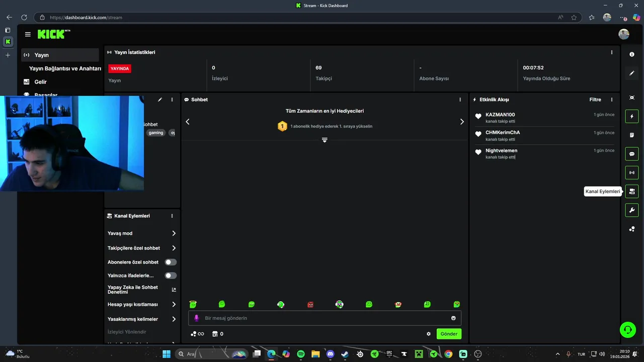Viewport: 644px width, 362px height.
Task: Toggle the wrench tools icon in right sidebar
Action: click(632, 210)
